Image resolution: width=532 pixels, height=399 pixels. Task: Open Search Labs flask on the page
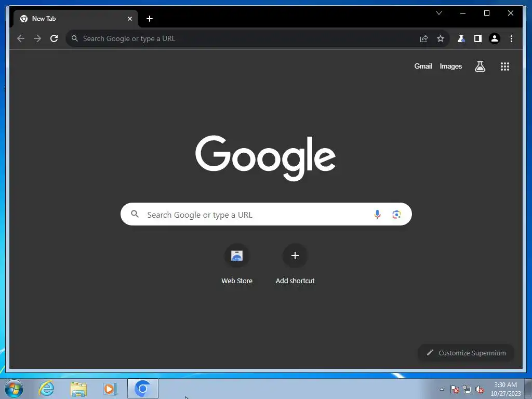[480, 66]
